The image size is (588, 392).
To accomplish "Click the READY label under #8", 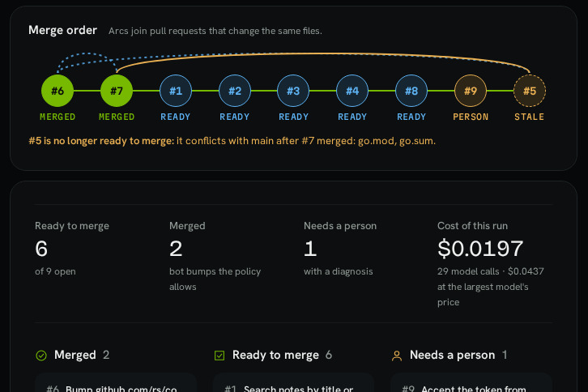I will pos(411,117).
